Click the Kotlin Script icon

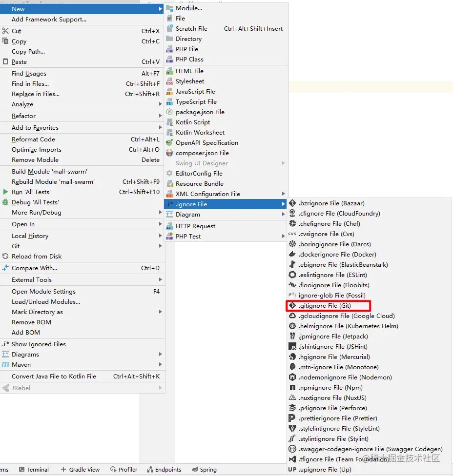(x=169, y=122)
